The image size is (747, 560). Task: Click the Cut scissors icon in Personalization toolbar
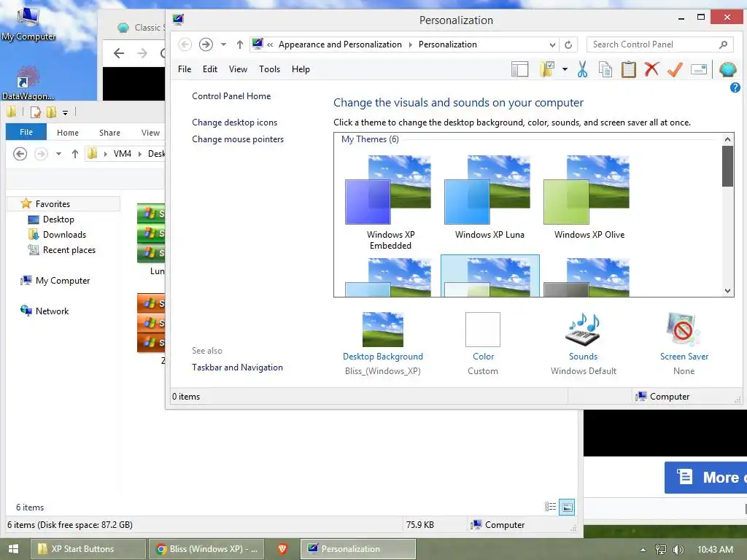[x=582, y=69]
